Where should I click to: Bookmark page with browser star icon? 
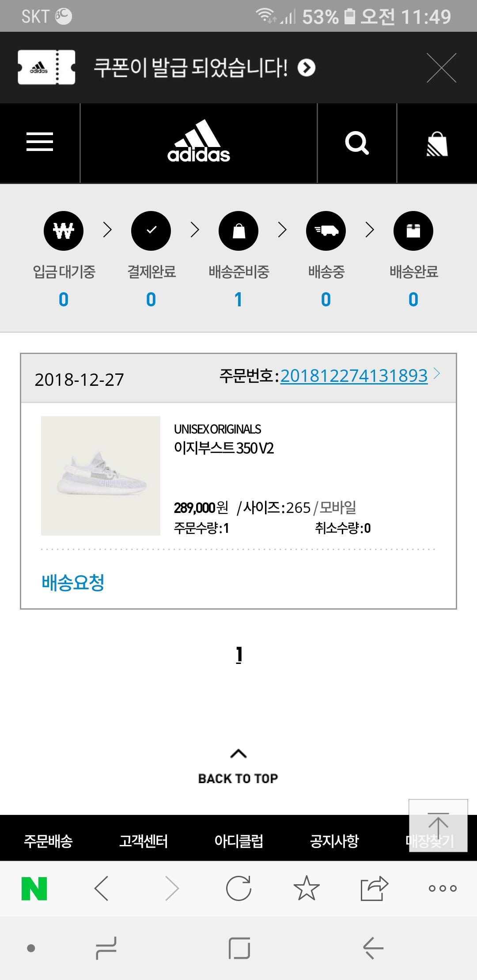[x=307, y=888]
